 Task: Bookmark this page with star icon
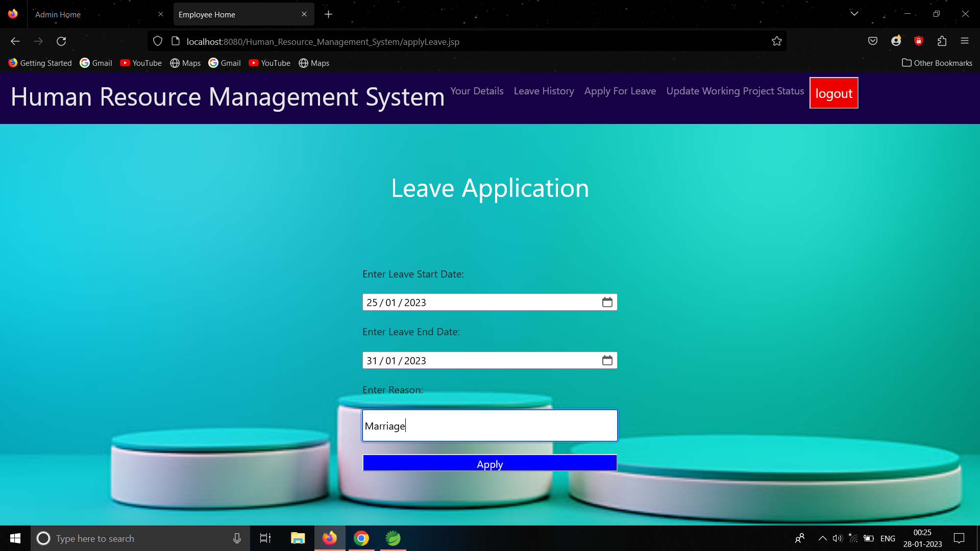[x=776, y=41]
